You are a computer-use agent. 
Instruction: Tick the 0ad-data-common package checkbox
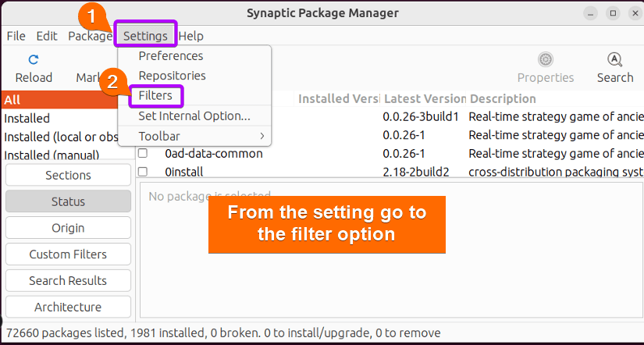tap(143, 154)
